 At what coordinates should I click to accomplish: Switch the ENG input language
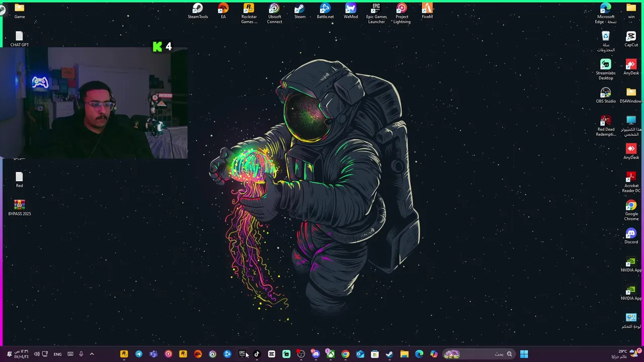point(57,354)
